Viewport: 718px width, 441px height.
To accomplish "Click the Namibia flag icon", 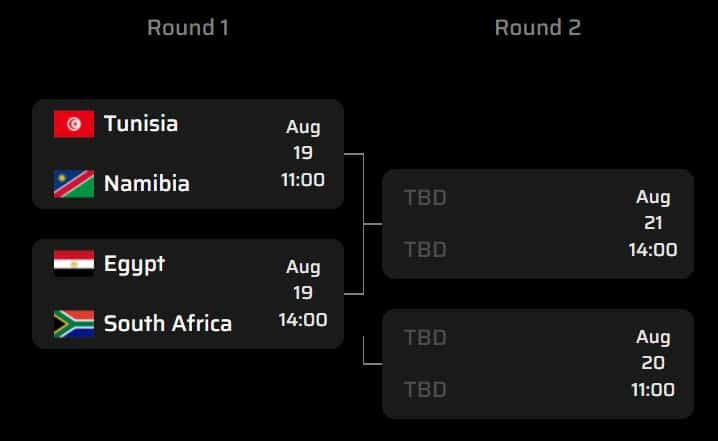I will point(74,184).
